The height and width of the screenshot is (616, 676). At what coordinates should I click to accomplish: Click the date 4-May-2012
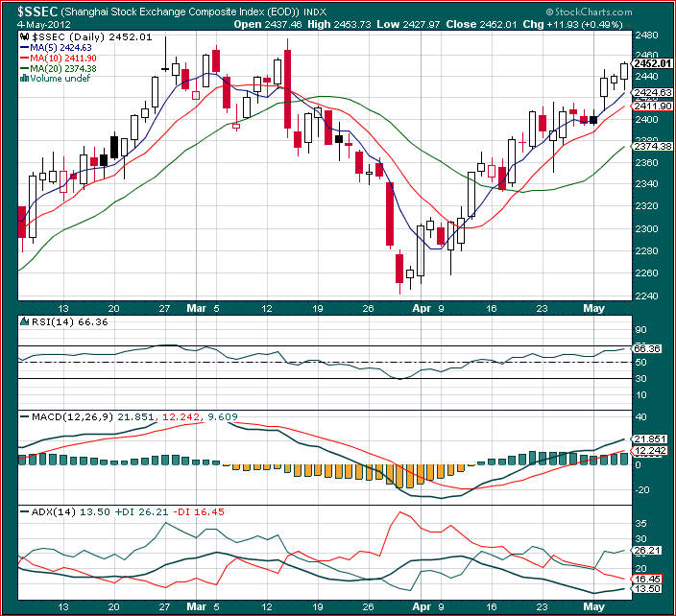pos(44,25)
